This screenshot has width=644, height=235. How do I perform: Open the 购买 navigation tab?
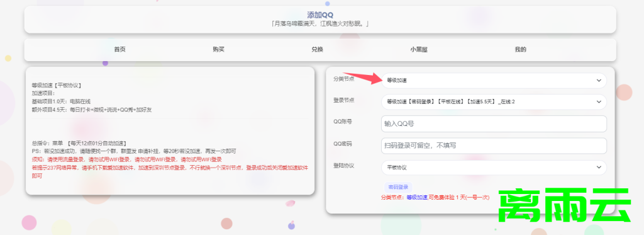(218, 50)
